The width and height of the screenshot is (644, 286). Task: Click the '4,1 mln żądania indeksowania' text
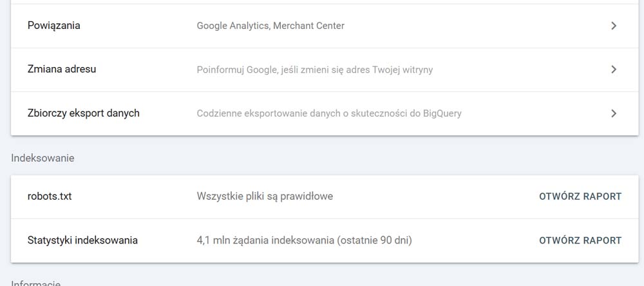pos(265,240)
